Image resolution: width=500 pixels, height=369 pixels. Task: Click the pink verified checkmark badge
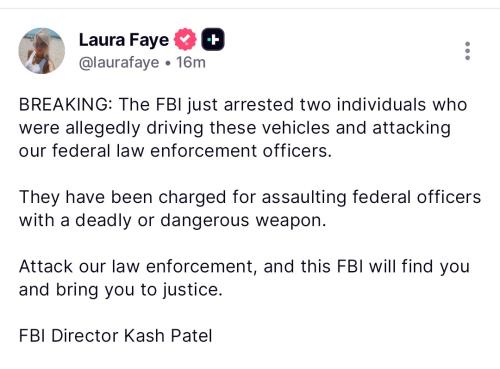[x=185, y=40]
